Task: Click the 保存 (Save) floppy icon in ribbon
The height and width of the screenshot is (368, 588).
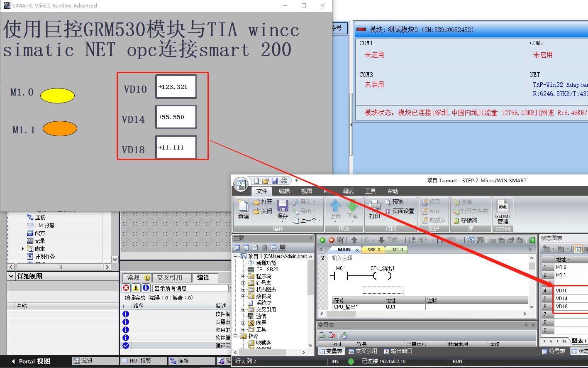Action: click(x=283, y=206)
